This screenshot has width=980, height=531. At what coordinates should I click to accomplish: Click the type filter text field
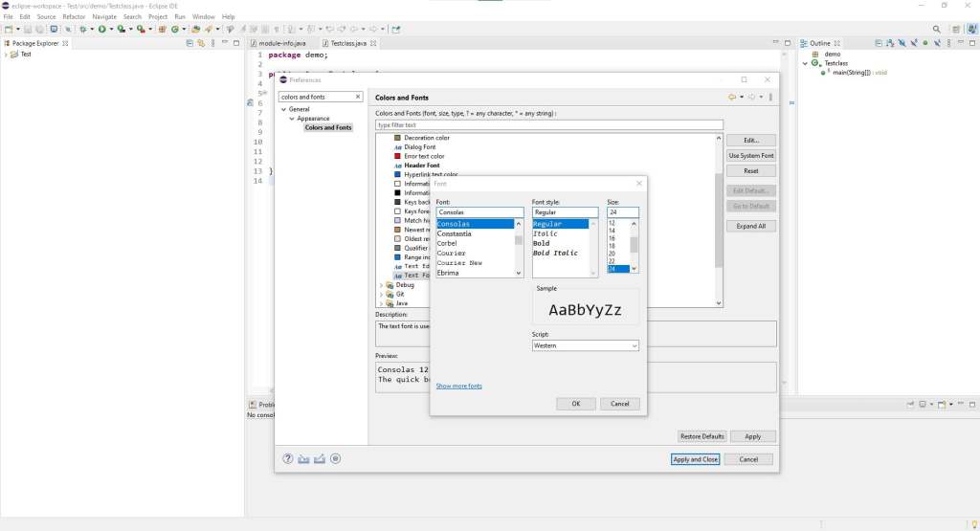(x=548, y=125)
